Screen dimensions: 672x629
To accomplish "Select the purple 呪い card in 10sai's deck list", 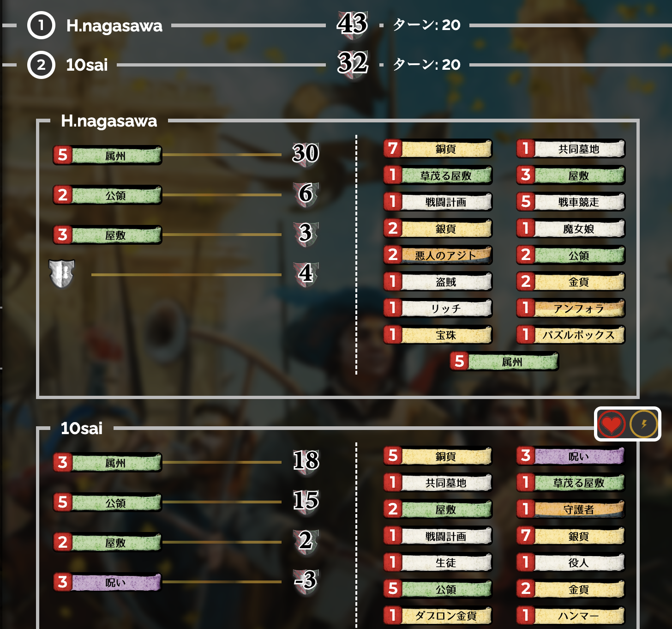I will 571,456.
